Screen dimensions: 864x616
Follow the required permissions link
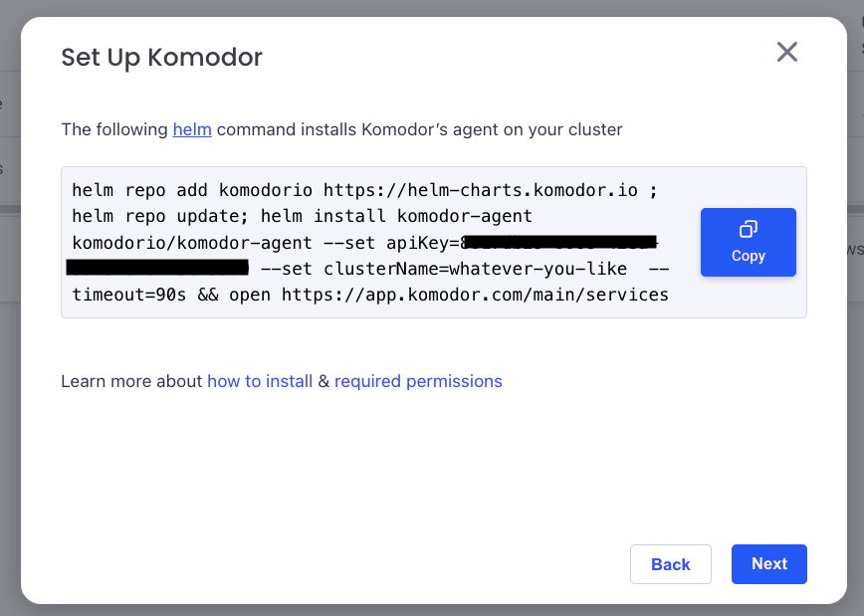418,381
